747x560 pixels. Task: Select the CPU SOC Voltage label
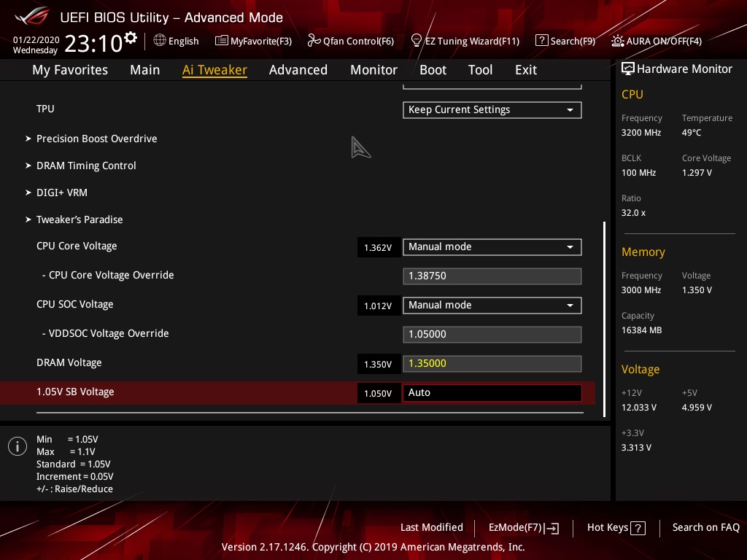[x=75, y=304]
